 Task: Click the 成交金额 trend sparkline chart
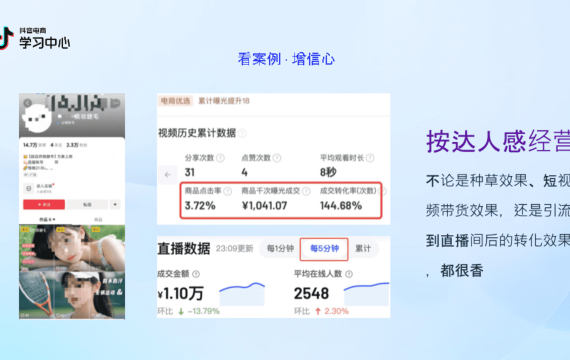242,294
